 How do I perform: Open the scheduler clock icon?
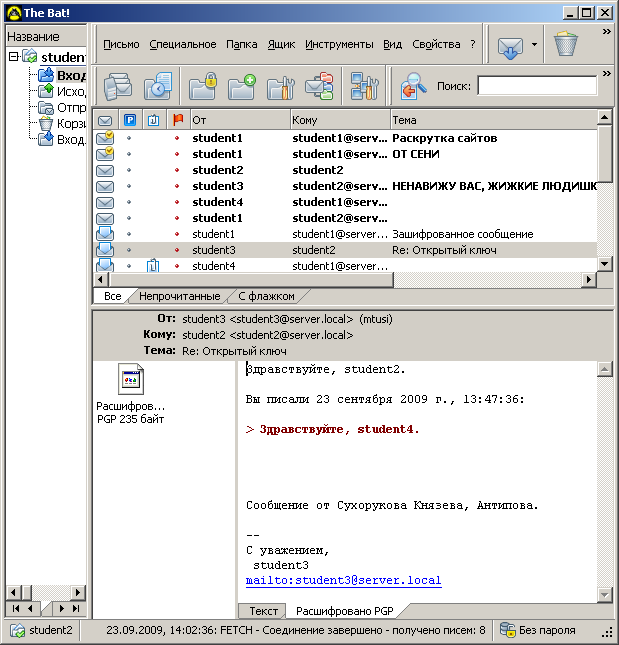158,86
